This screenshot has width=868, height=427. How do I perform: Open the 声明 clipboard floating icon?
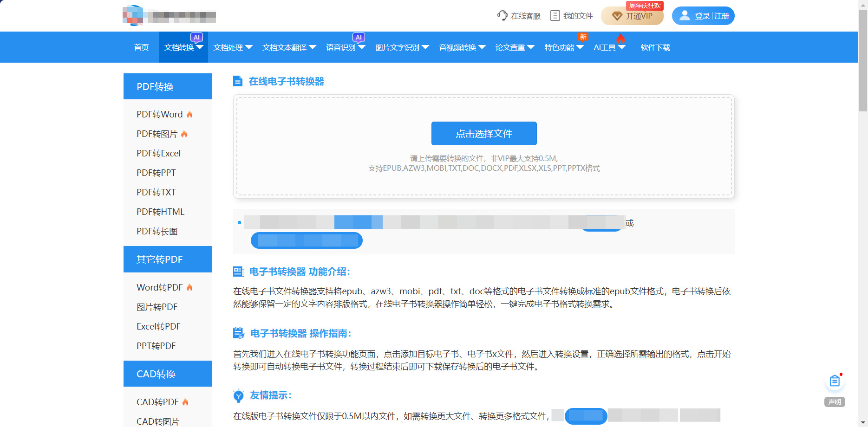(835, 382)
